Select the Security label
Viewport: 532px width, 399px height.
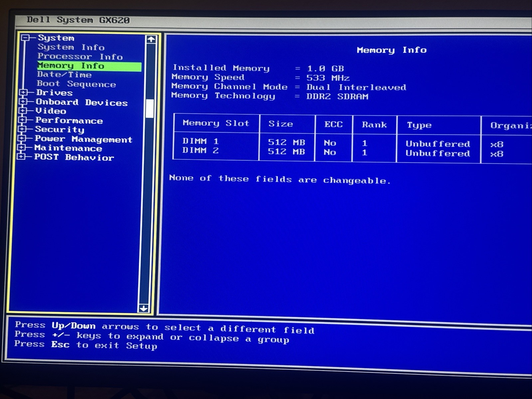click(x=60, y=129)
